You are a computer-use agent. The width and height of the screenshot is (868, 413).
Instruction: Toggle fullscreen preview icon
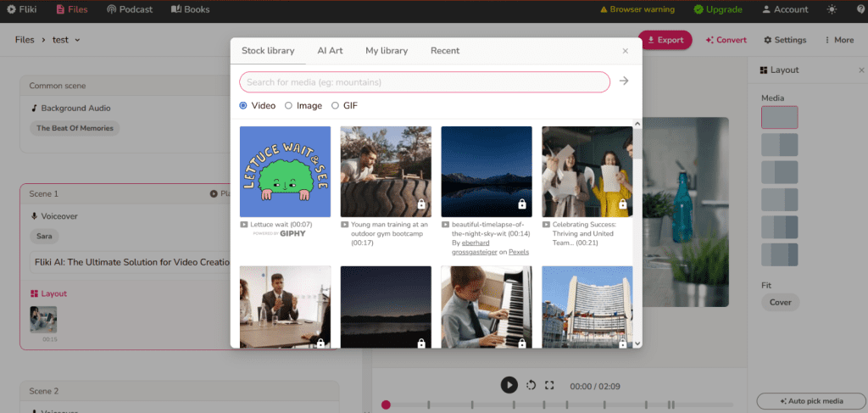point(549,385)
